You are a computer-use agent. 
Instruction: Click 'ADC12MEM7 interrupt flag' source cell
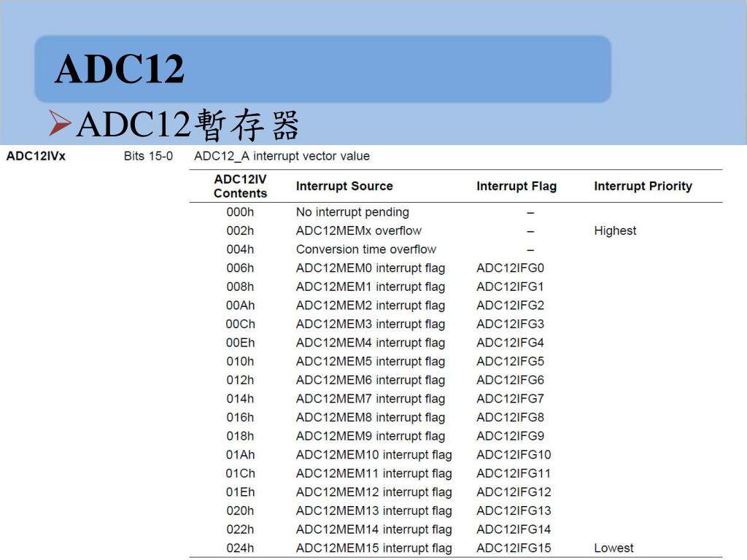(370, 399)
